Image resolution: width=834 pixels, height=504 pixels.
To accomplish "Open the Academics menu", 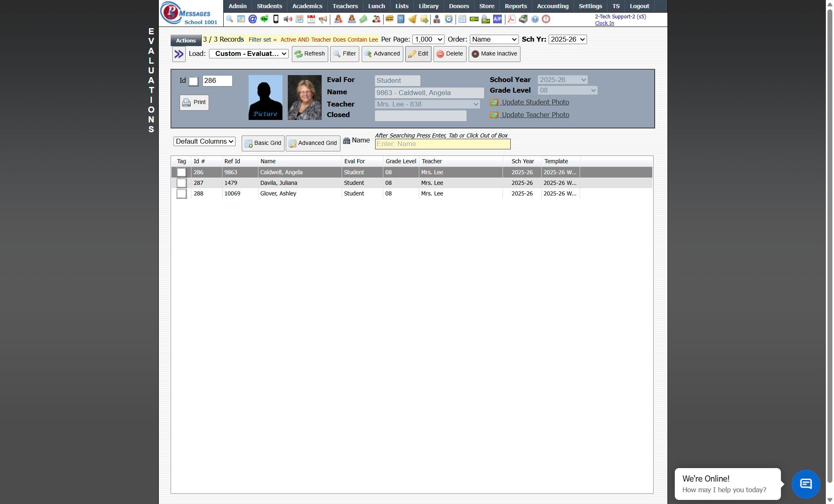I will [307, 6].
